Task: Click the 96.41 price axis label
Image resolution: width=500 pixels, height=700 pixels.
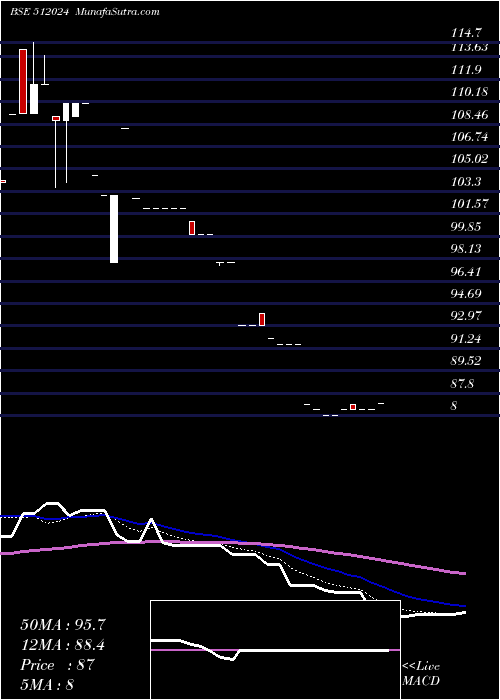Action: point(467,271)
